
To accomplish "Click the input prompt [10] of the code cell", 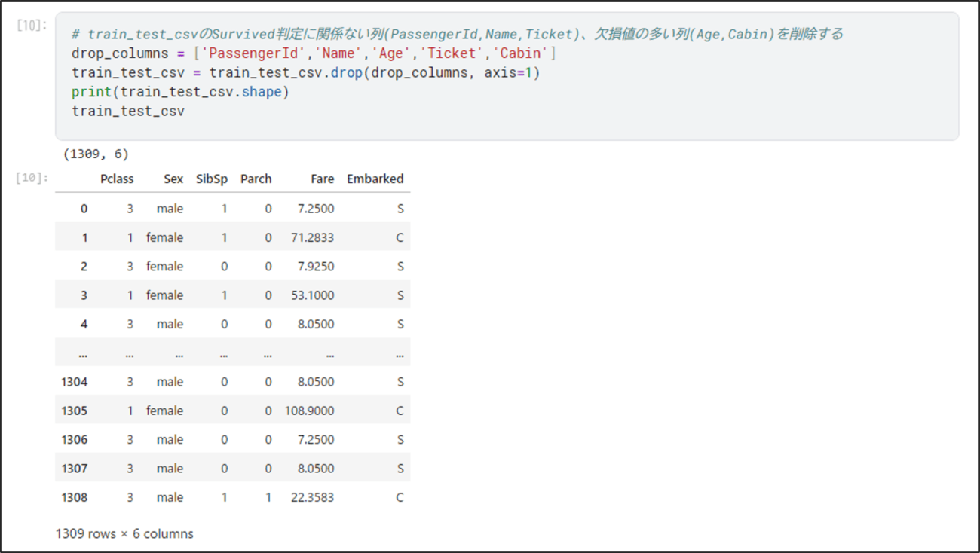I will 32,25.
